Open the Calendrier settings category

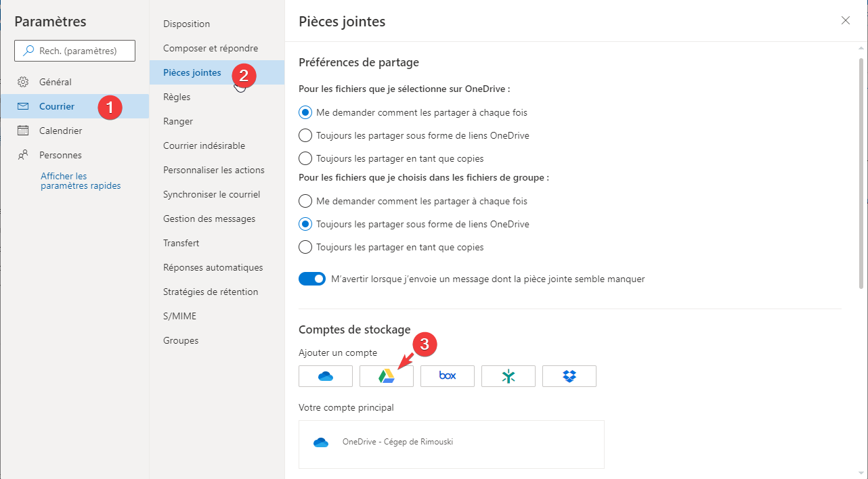click(x=74, y=131)
